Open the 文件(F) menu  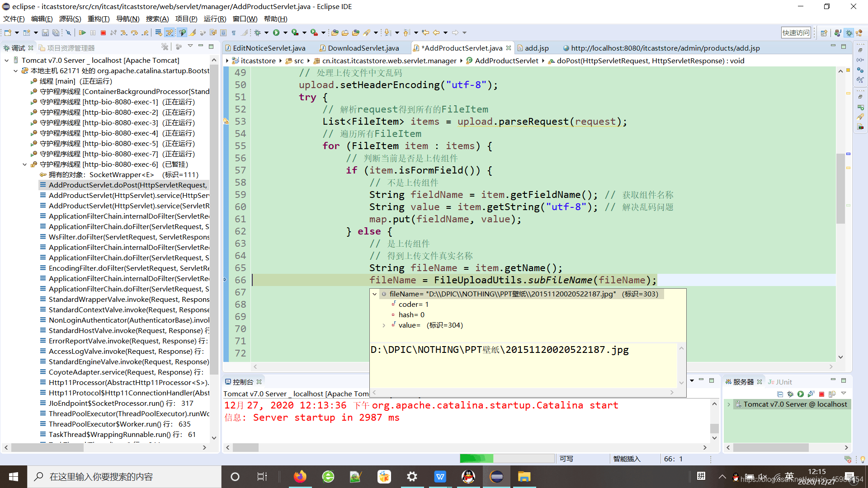[x=14, y=19]
